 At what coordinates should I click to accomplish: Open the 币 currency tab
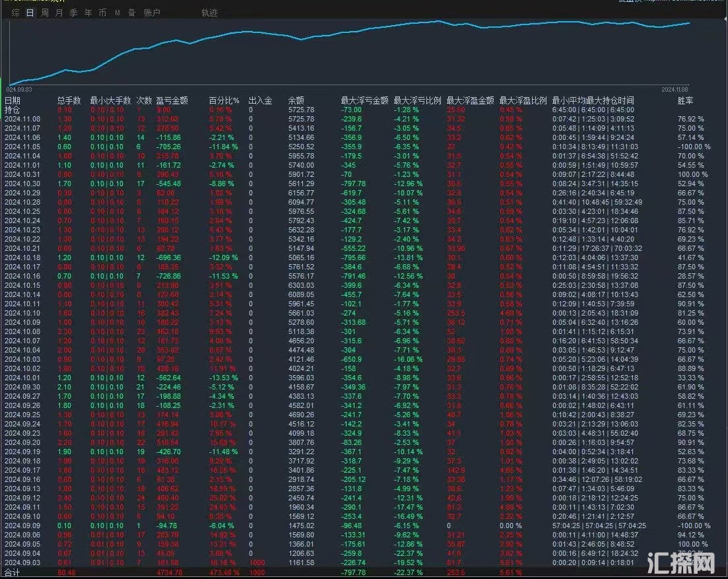click(x=102, y=13)
